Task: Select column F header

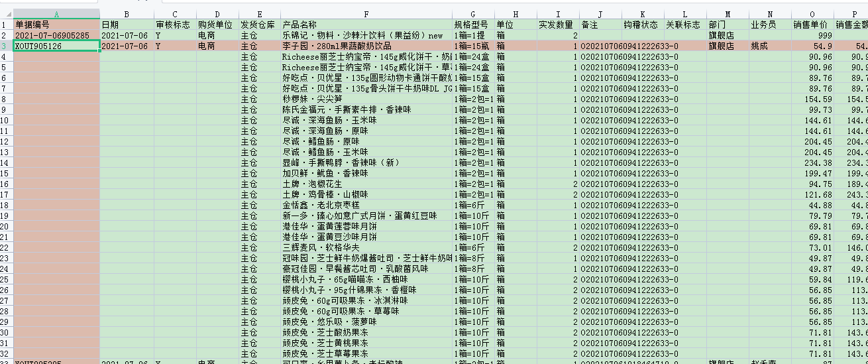Action: (366, 14)
